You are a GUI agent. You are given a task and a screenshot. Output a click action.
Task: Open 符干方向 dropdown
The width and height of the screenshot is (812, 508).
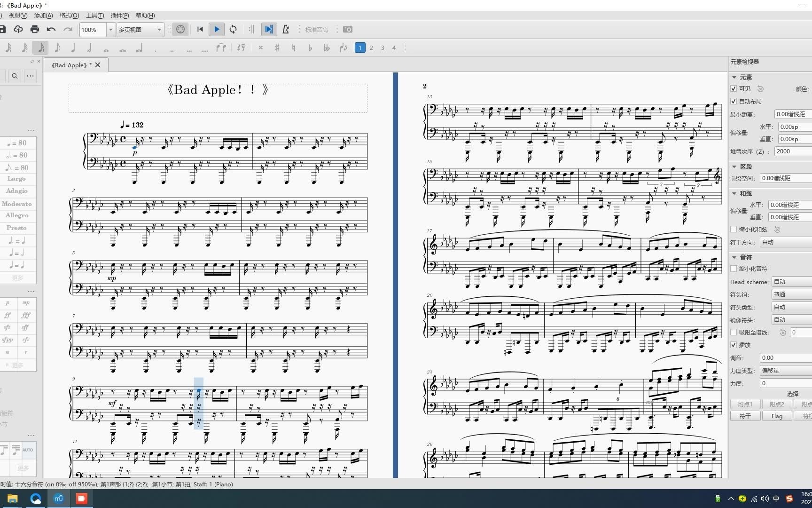click(786, 242)
